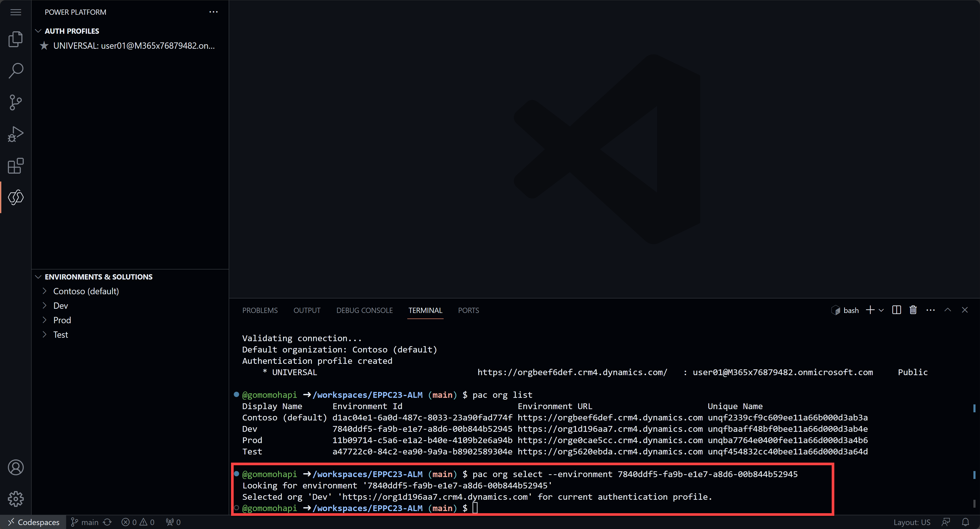
Task: Select the Power Platform activity bar icon
Action: pyautogui.click(x=16, y=197)
